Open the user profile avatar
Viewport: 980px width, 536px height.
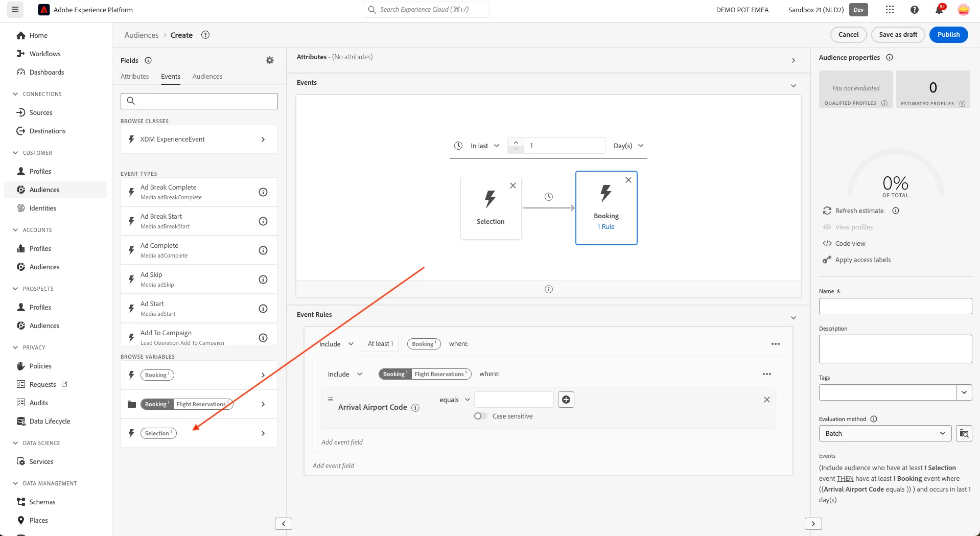(x=963, y=10)
